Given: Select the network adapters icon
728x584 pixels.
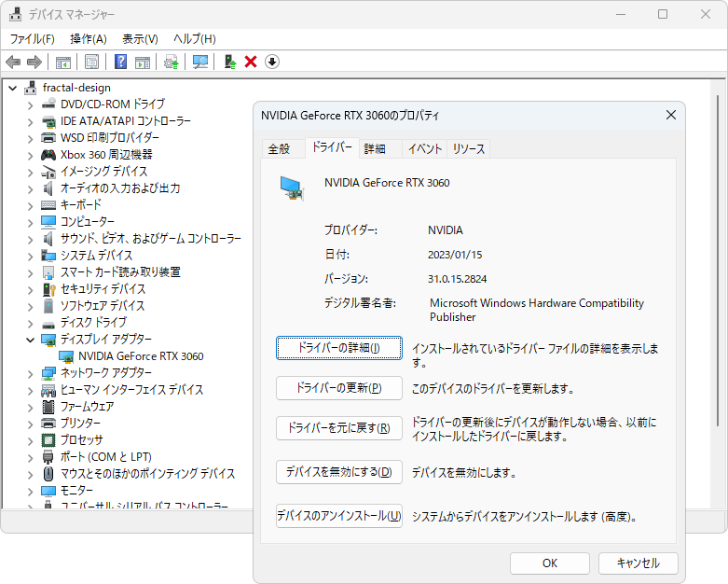Looking at the screenshot, I should pyautogui.click(x=48, y=373).
